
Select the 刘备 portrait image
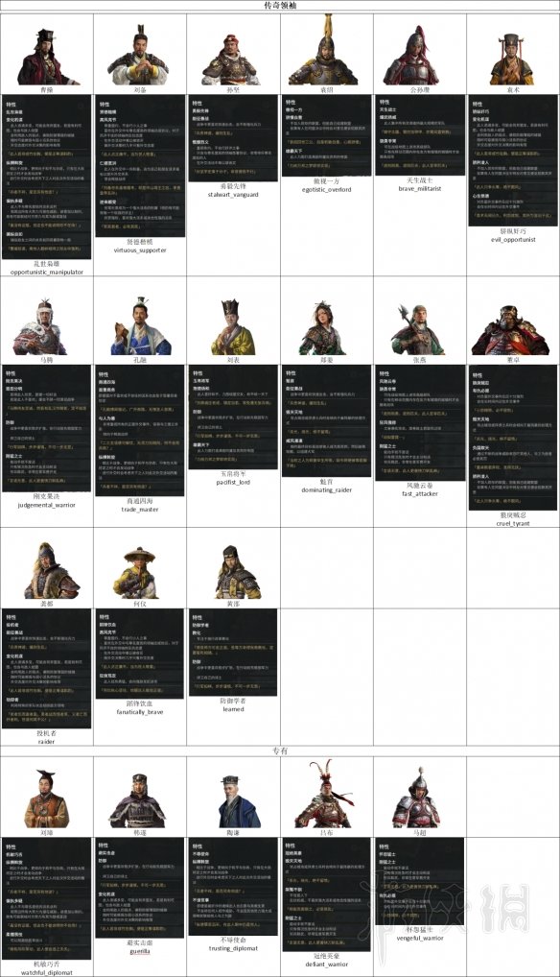pos(138,58)
